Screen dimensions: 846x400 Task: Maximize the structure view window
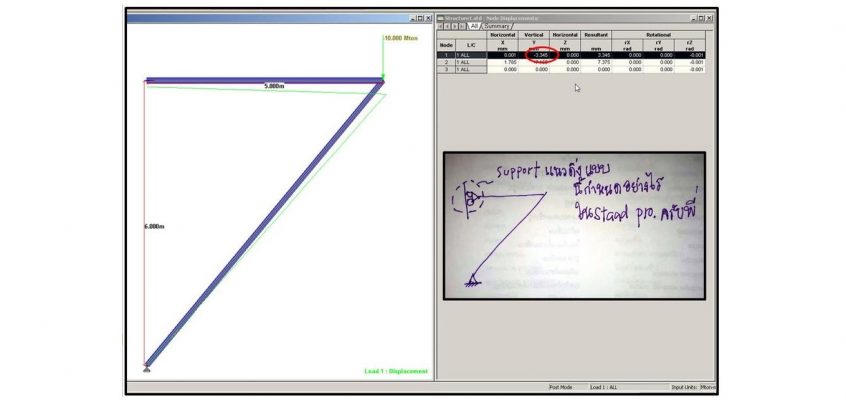[x=420, y=18]
